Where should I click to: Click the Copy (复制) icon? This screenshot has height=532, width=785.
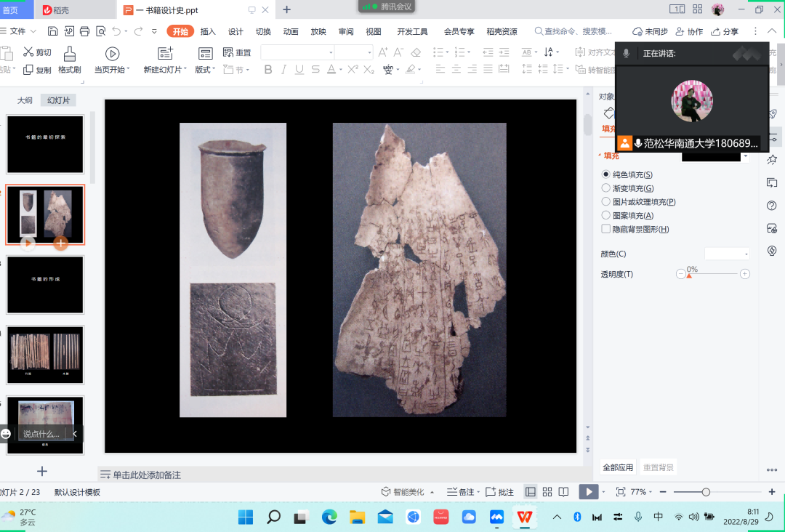tap(28, 70)
